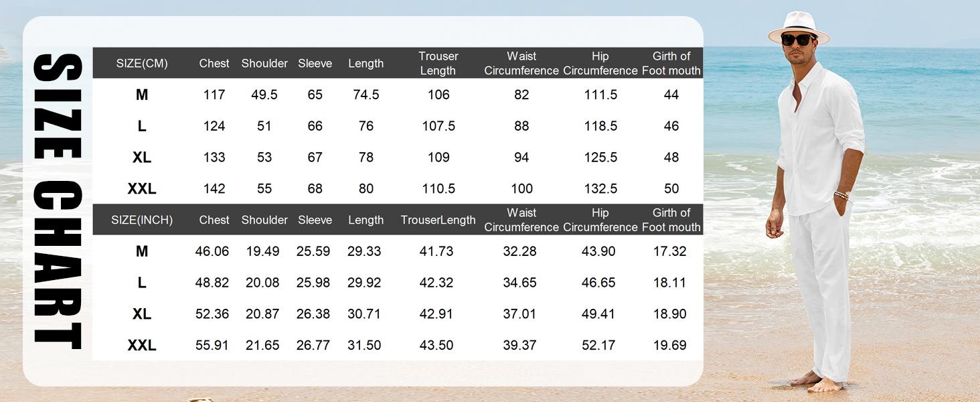Click the Length header in the INCH table
The image size is (980, 402).
(366, 220)
